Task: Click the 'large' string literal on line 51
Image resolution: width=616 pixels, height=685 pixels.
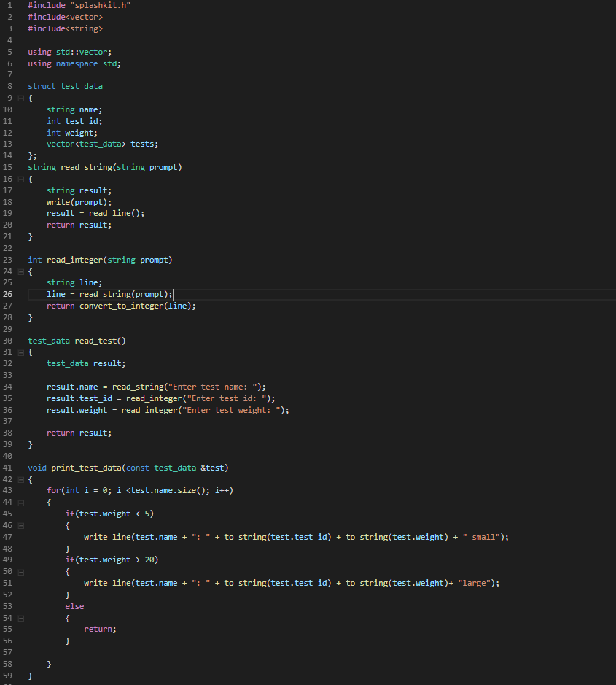Action: coord(475,583)
